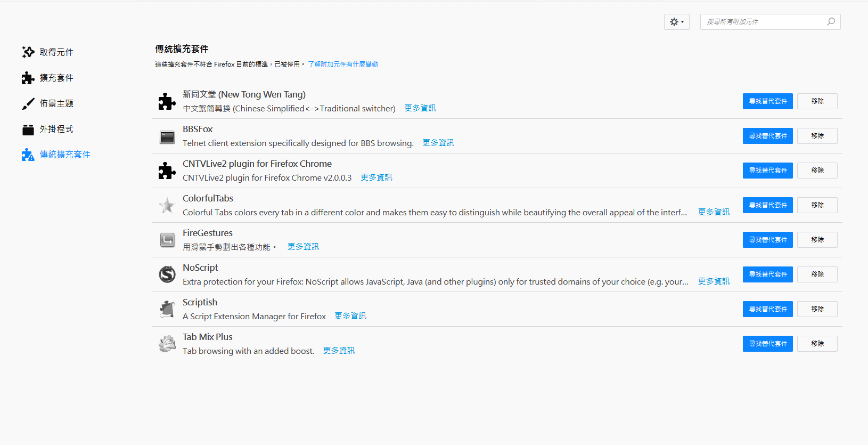Click the 用滑鼠手勢劃出各種功能 description
This screenshot has height=445, width=868.
click(229, 247)
